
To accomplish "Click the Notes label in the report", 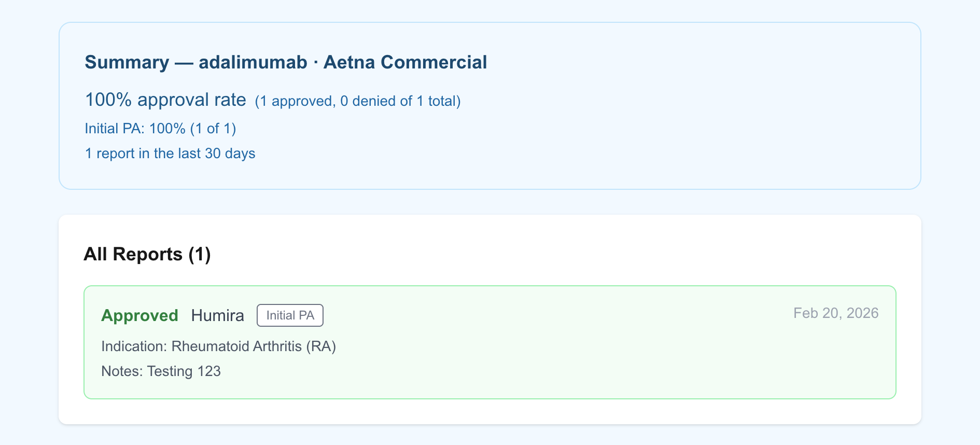I will click(x=121, y=371).
